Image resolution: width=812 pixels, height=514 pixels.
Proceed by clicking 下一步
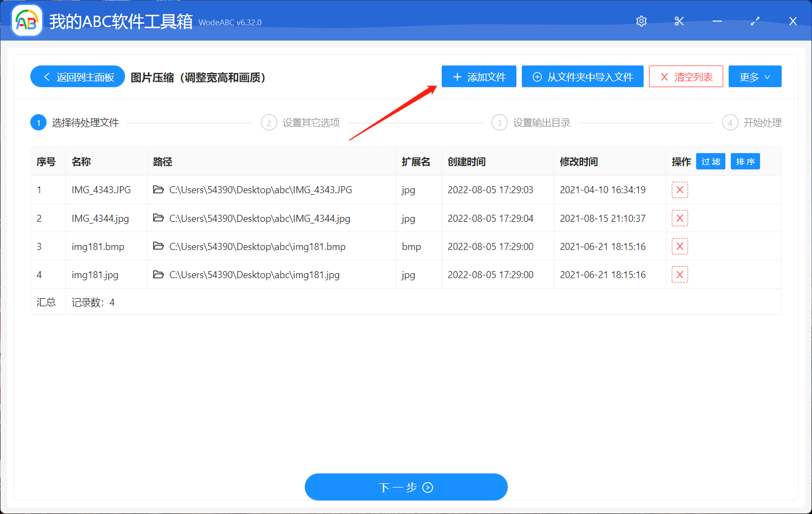point(406,486)
